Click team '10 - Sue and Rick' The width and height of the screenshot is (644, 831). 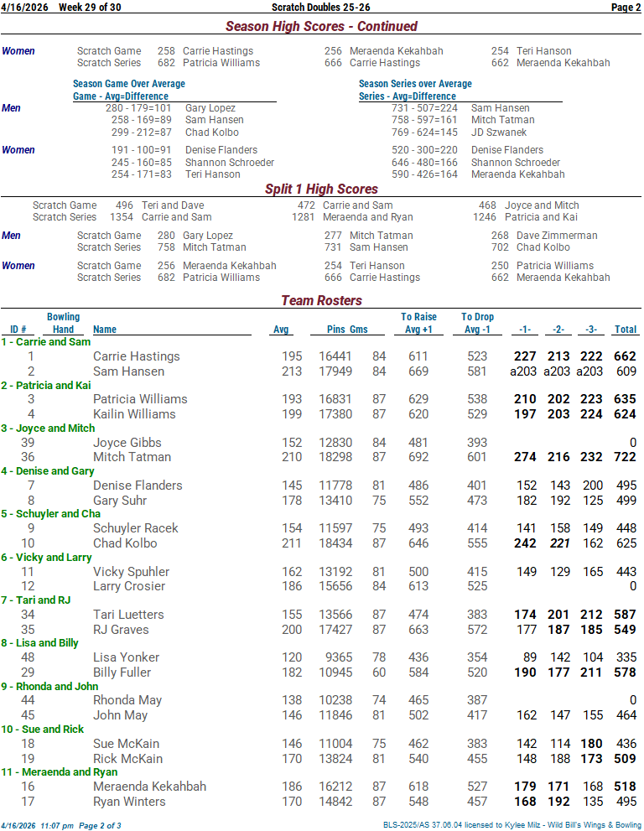coord(43,730)
